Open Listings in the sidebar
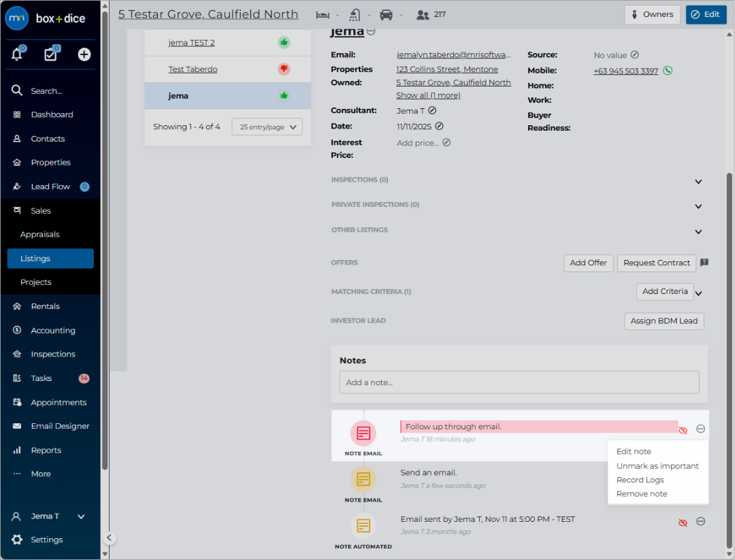The height and width of the screenshot is (560, 735). (50, 259)
